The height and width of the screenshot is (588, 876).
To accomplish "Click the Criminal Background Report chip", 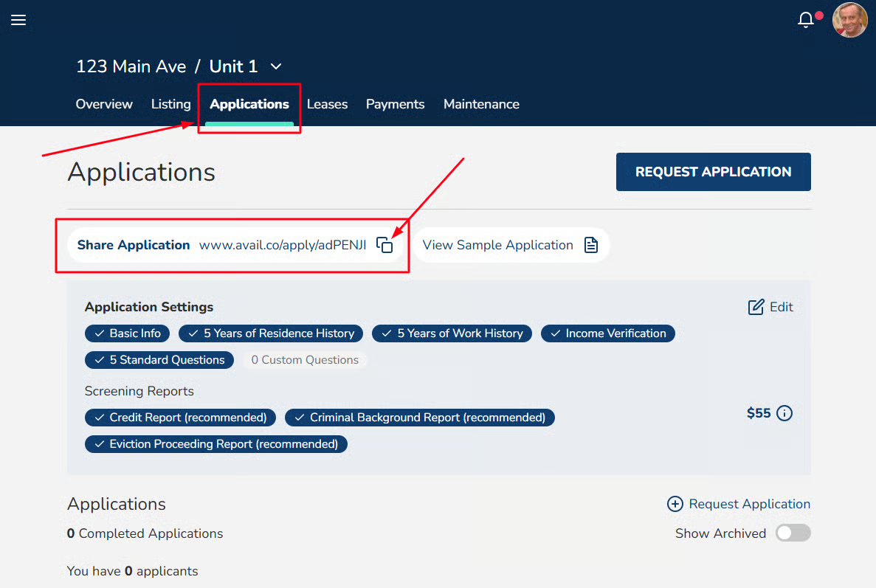I will 420,418.
